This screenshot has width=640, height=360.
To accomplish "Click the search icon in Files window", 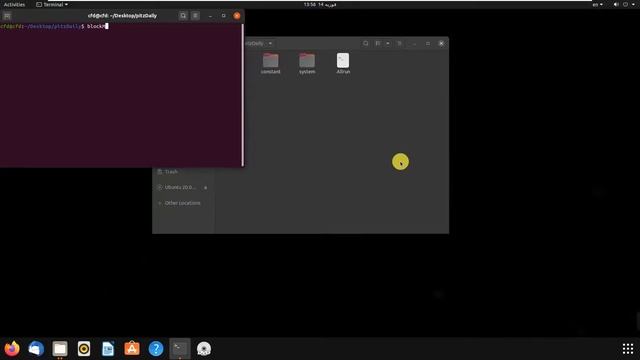I will (366, 43).
